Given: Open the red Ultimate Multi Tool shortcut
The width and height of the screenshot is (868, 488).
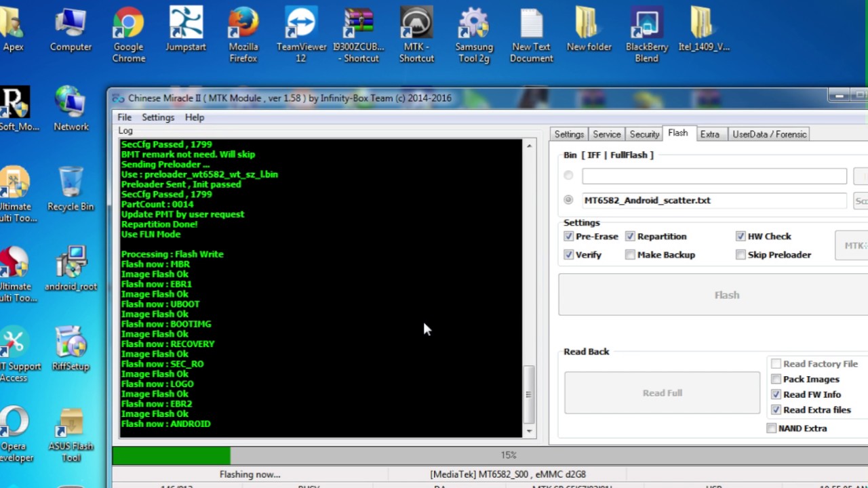Looking at the screenshot, I should (x=15, y=274).
